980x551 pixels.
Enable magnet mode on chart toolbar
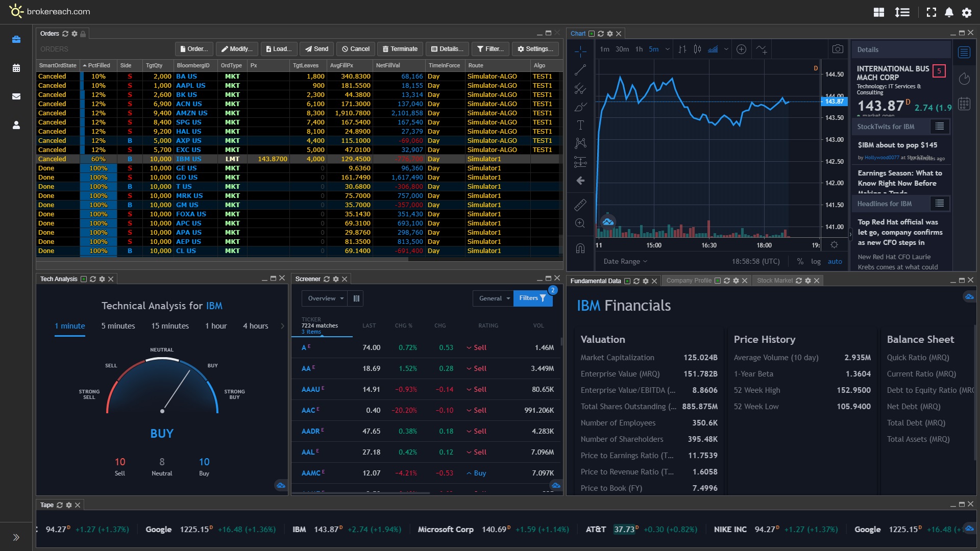point(580,248)
